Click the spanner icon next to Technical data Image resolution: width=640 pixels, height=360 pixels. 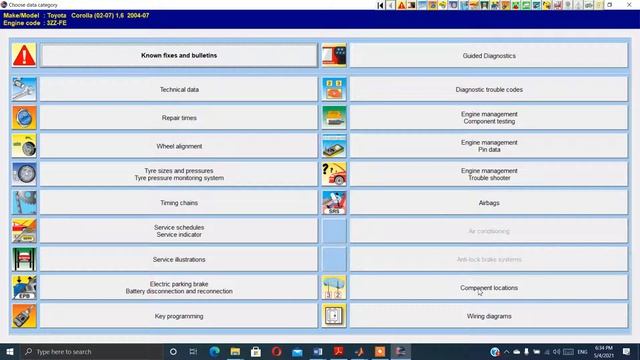(24, 89)
